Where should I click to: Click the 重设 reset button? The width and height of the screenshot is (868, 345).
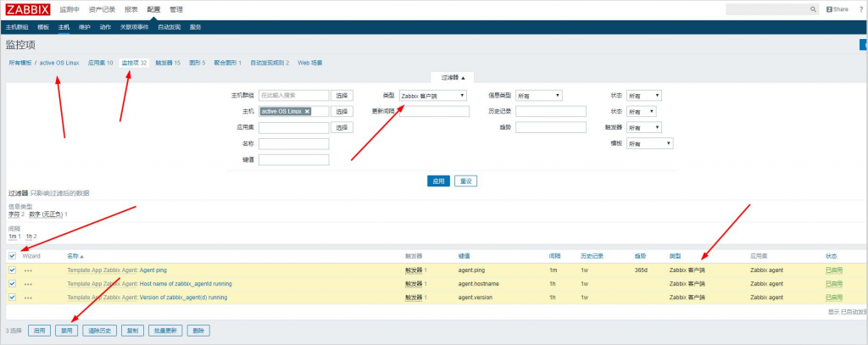(465, 181)
